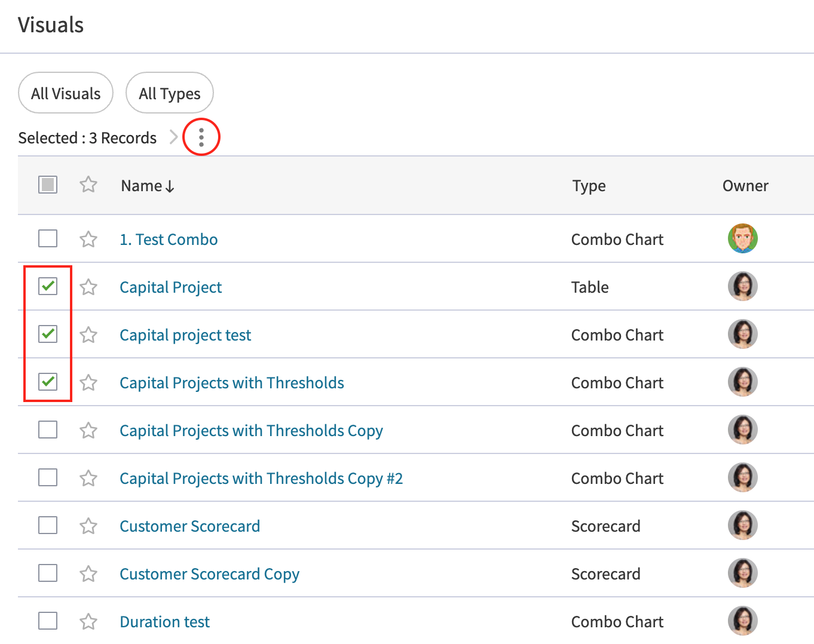Star the 1. Test Combo visual
Viewport: 814px width, 644px height.
coord(88,239)
